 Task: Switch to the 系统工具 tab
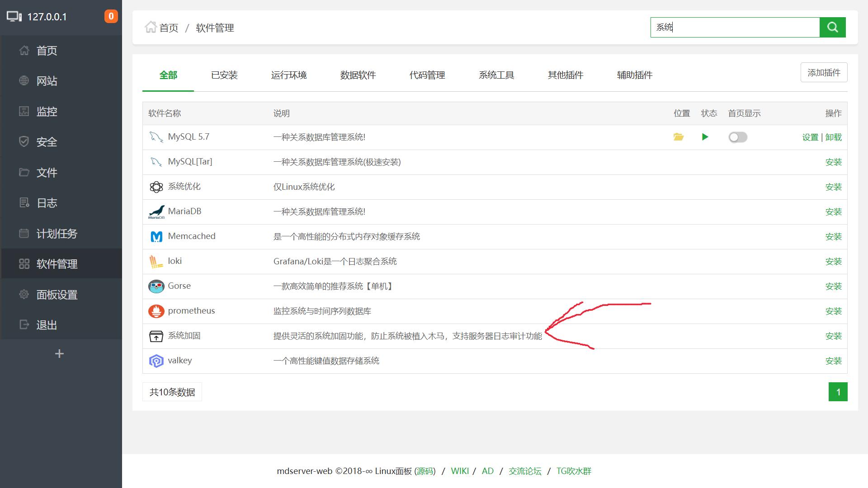496,75
